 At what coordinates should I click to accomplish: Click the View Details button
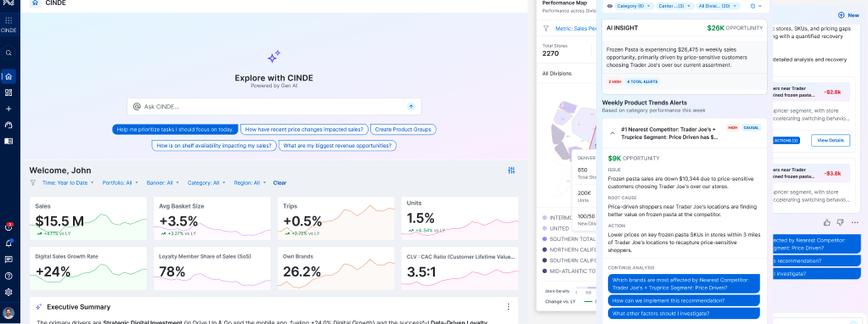pos(831,141)
